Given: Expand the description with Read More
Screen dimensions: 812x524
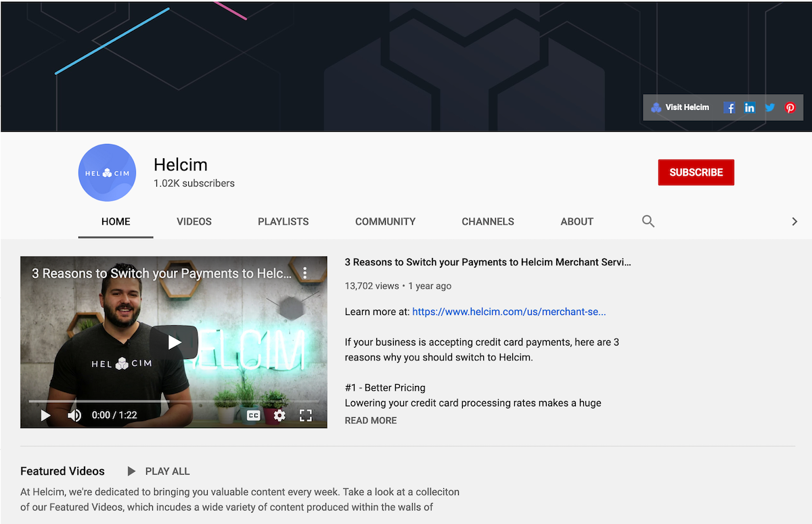Looking at the screenshot, I should click(x=371, y=421).
